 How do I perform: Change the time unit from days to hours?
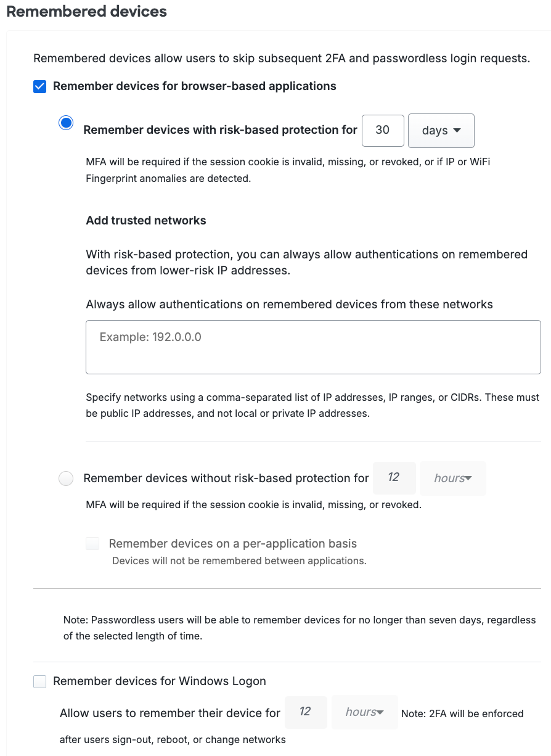point(441,130)
